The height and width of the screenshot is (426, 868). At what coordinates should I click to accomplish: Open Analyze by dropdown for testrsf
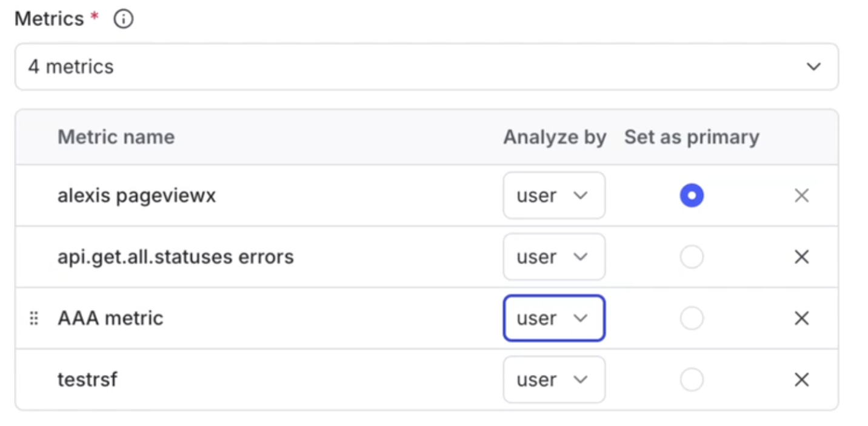(554, 380)
